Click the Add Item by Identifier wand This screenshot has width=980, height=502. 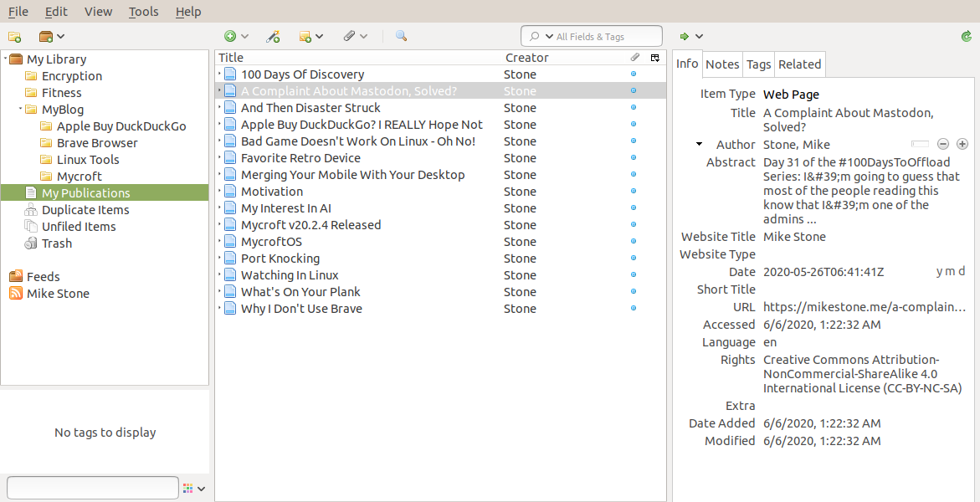tap(273, 37)
